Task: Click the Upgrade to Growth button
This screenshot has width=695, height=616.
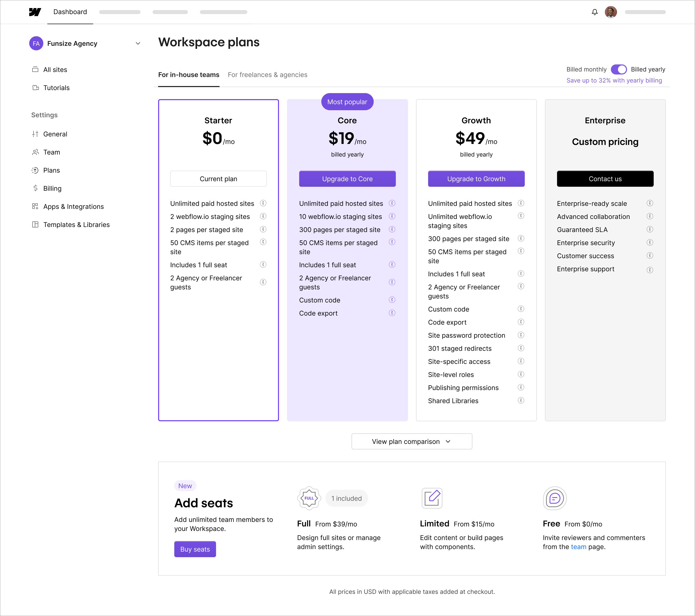Action: point(476,179)
